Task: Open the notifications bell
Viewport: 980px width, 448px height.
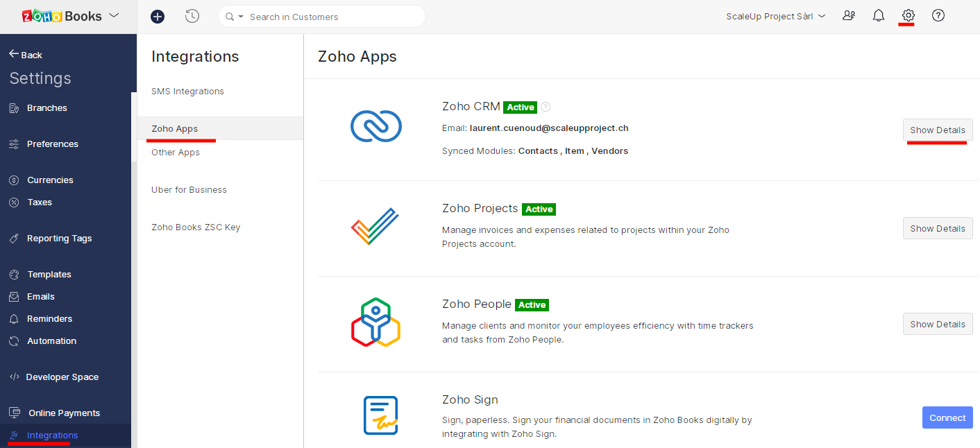Action: point(879,15)
